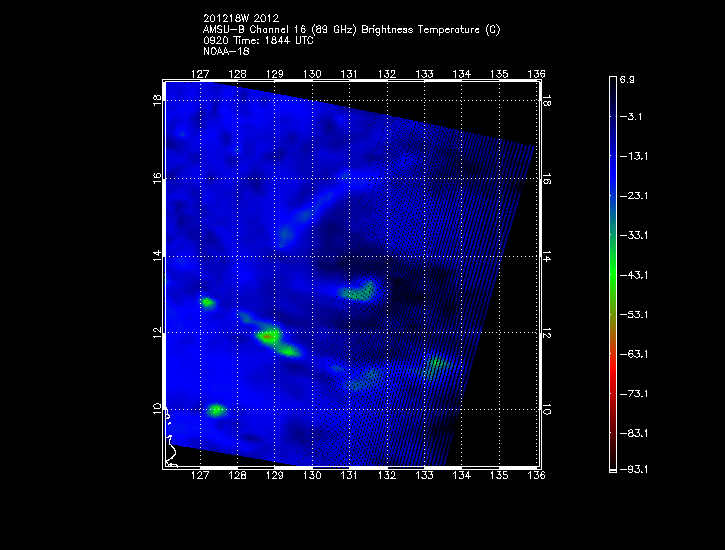The height and width of the screenshot is (550, 725).
Task: Click longitude 131 on the bottom axis
Action: tap(349, 475)
